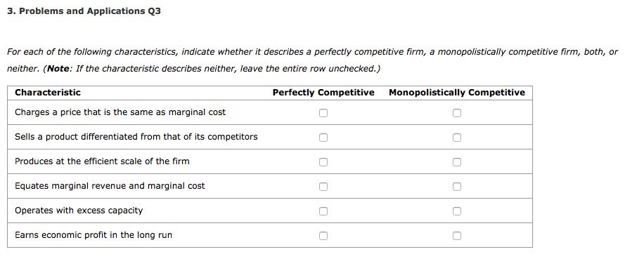This screenshot has height=266, width=644.
Task: Select Perfectly Competitive for efficient scale row
Action: pyautogui.click(x=323, y=162)
